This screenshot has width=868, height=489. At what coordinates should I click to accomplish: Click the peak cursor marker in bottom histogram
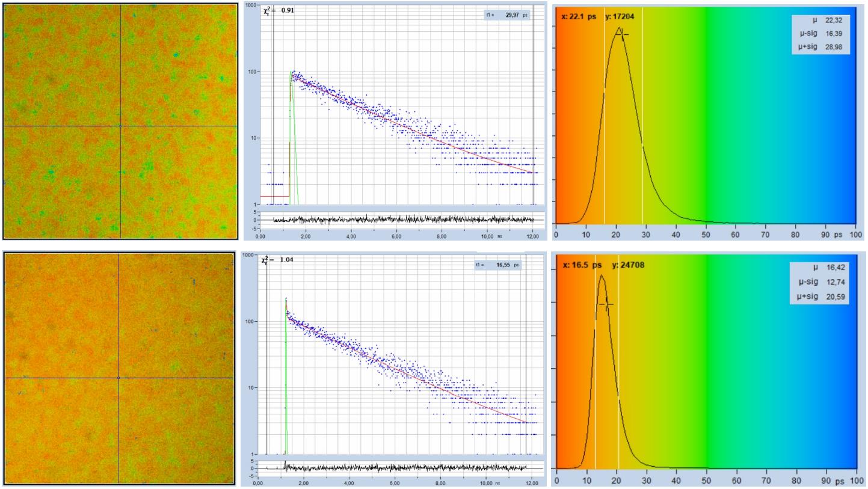tap(606, 304)
